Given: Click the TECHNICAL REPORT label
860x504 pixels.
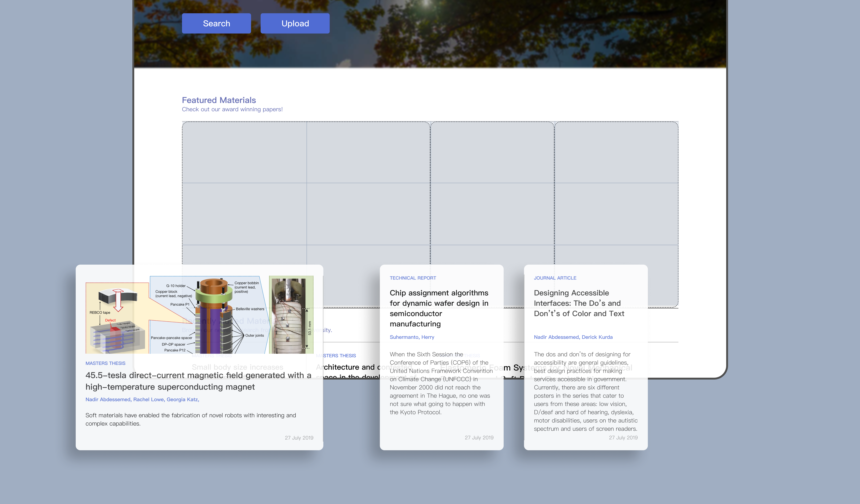Looking at the screenshot, I should 413,278.
